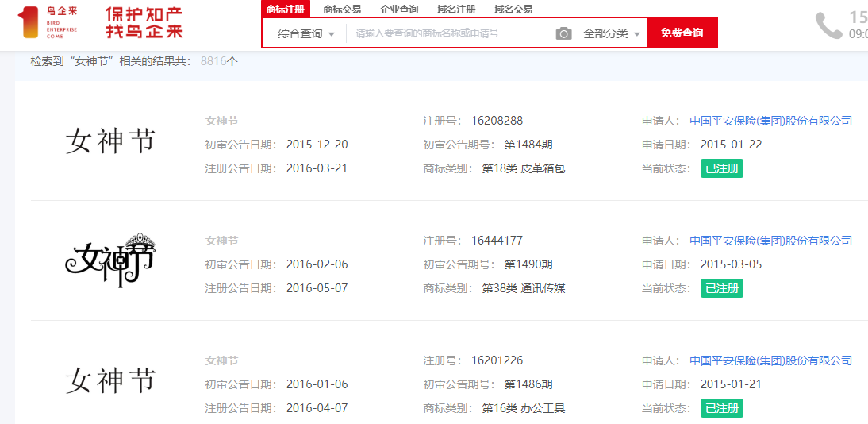Click 已注册 status badge for 第38类 通讯传媒
The width and height of the screenshot is (868, 424).
pyautogui.click(x=722, y=288)
